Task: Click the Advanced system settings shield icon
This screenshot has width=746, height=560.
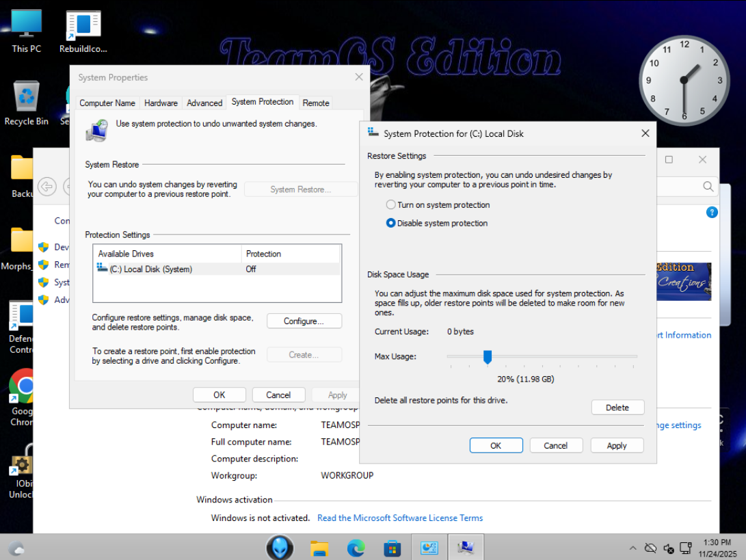Action: coord(43,299)
